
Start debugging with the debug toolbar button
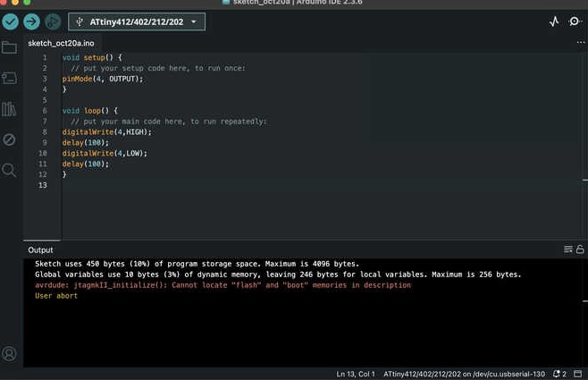pyautogui.click(x=53, y=21)
